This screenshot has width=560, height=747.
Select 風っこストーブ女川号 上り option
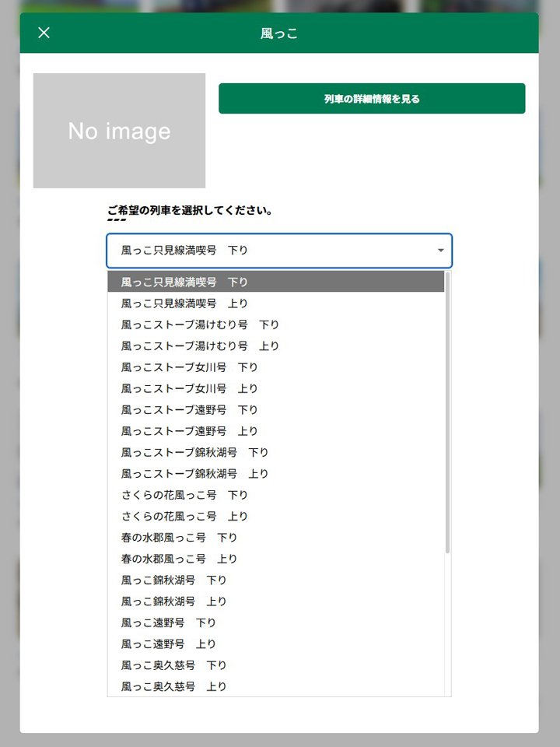pos(275,389)
